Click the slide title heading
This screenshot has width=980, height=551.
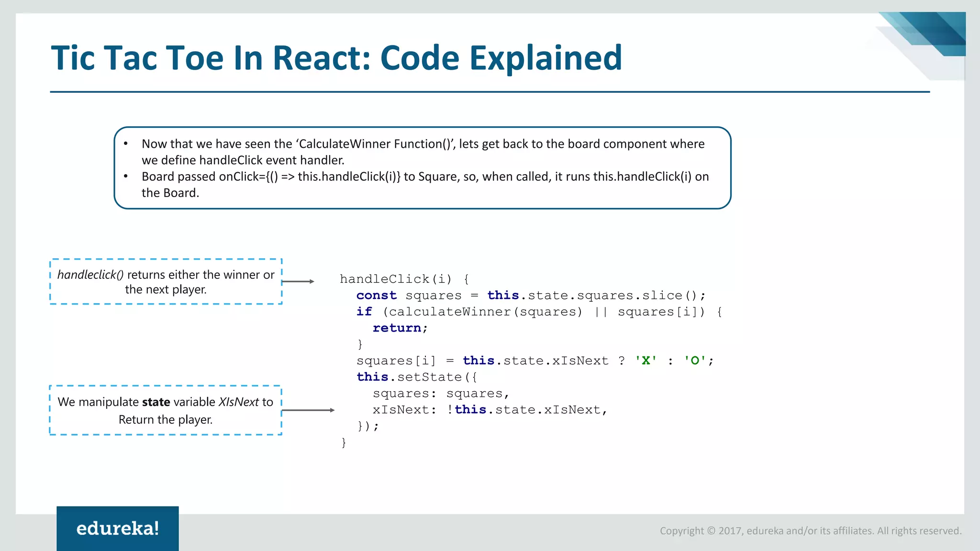pyautogui.click(x=336, y=58)
